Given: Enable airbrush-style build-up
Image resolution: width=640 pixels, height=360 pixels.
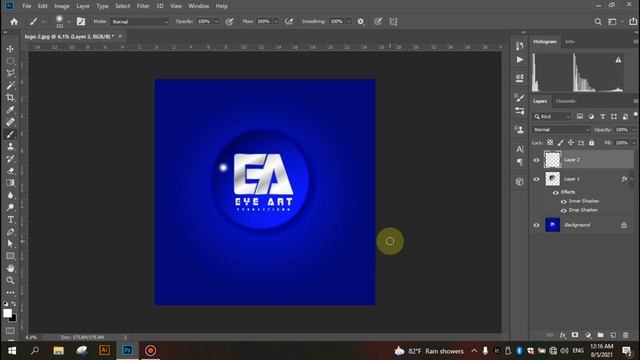Looking at the screenshot, I should (289, 22).
